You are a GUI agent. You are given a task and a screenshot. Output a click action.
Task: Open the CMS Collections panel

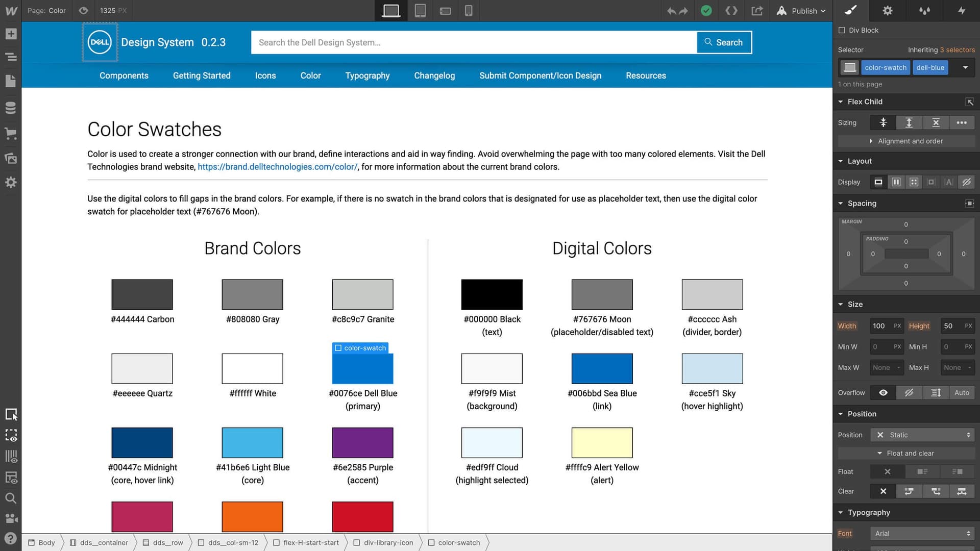(11, 108)
